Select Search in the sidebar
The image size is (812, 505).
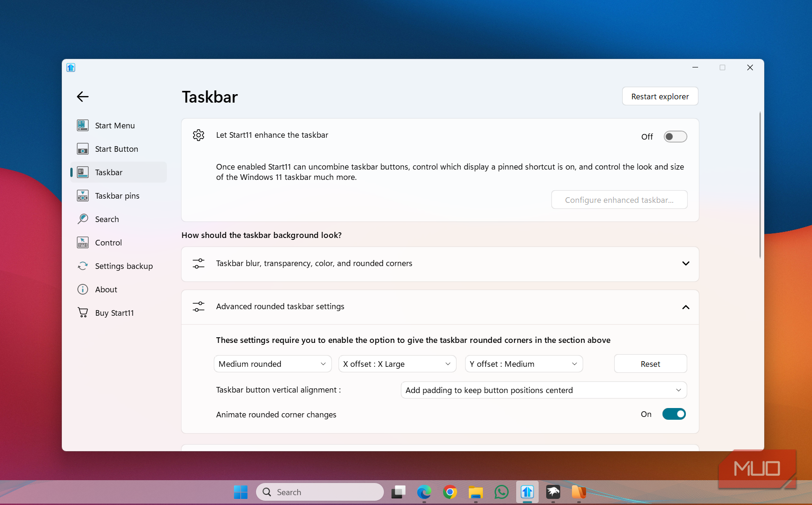coord(119,219)
